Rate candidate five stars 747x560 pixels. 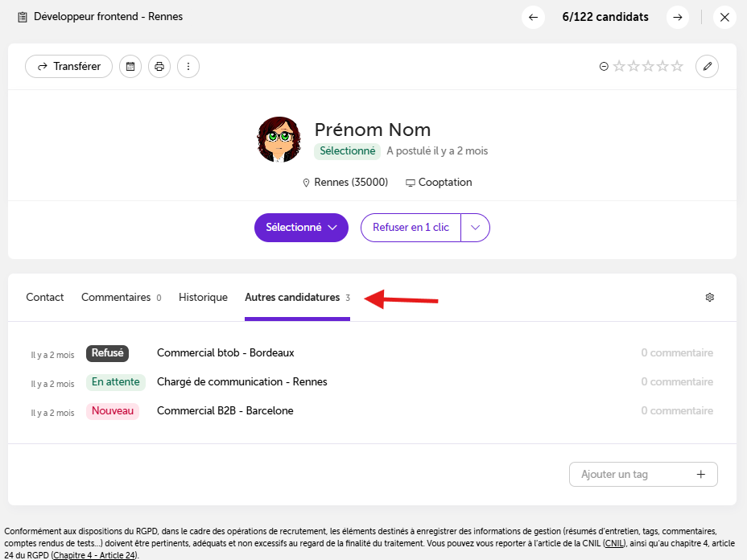pos(677,66)
